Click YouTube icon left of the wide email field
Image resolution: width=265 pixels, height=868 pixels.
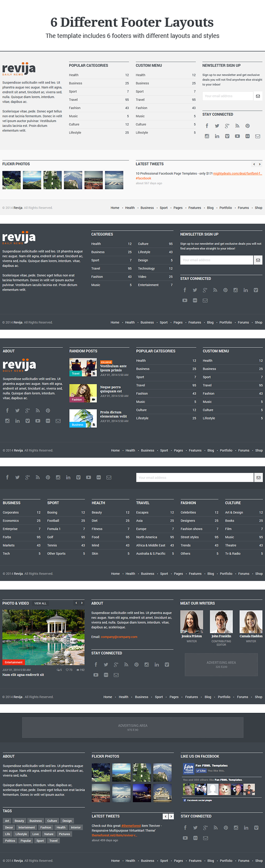pos(88,478)
